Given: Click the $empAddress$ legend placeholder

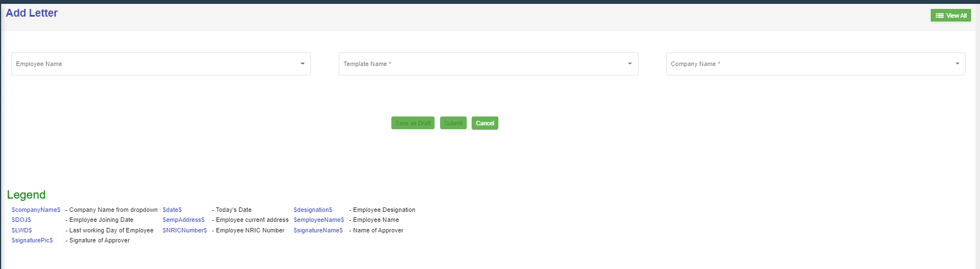Looking at the screenshot, I should tap(183, 220).
